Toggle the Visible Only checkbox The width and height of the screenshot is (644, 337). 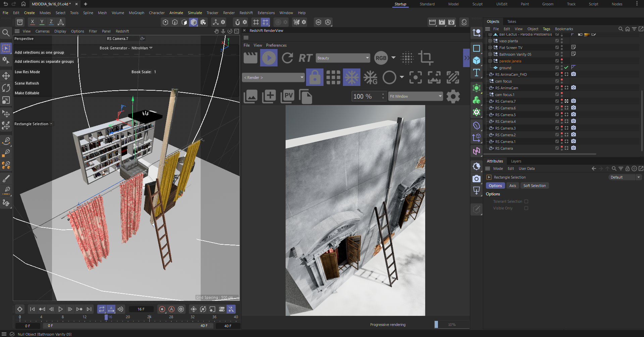point(526,208)
